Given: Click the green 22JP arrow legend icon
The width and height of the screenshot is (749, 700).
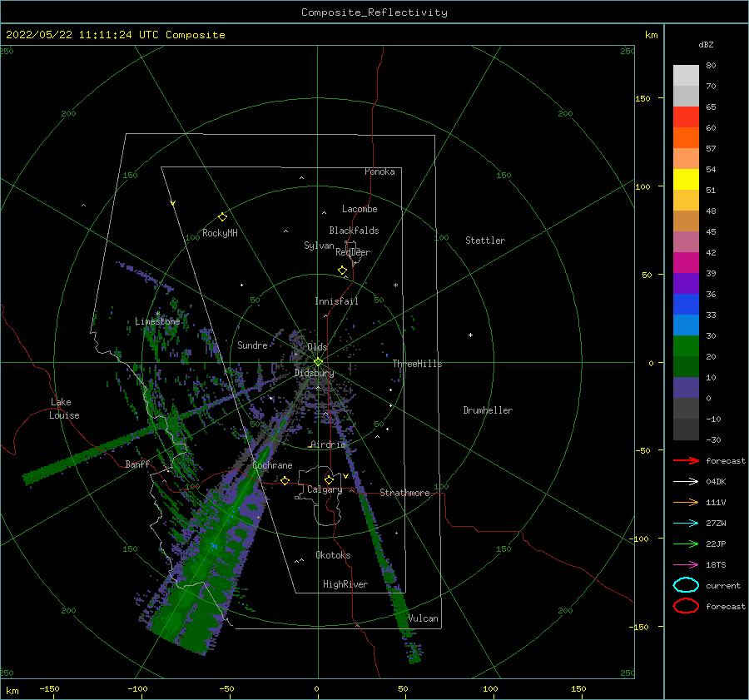Looking at the screenshot, I should pyautogui.click(x=686, y=544).
